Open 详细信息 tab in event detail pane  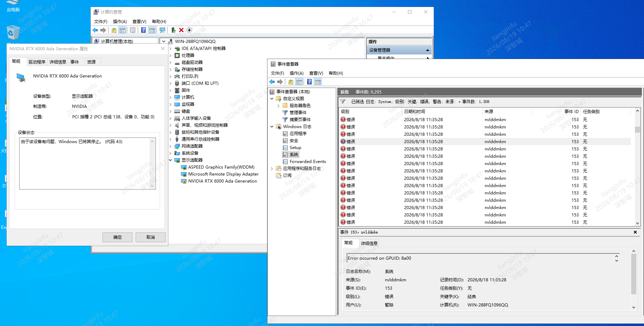tap(369, 243)
